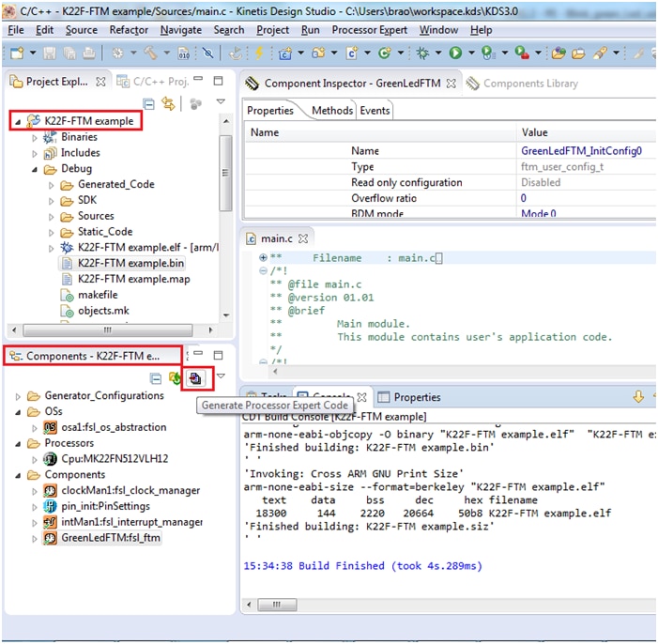Screen dimensions: 658x644
Task: Open the dropdown arrow beside Debug icon
Action: click(x=438, y=54)
